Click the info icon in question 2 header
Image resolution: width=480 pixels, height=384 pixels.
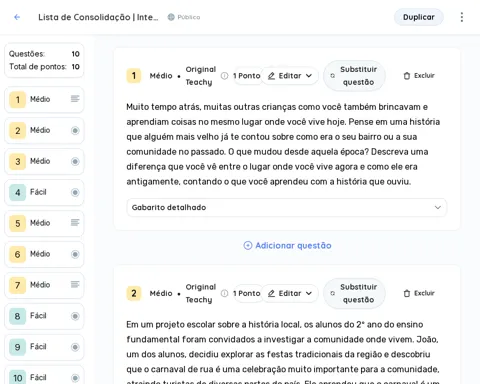click(x=225, y=293)
